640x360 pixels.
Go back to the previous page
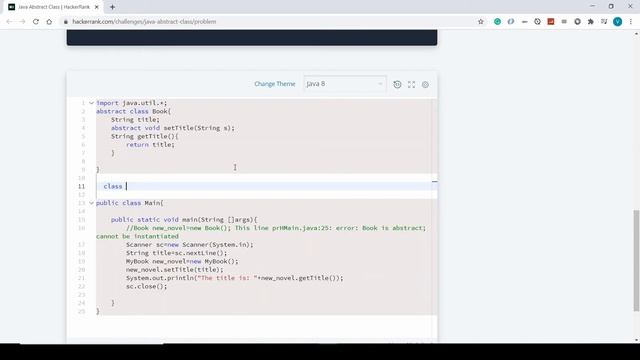[9, 22]
